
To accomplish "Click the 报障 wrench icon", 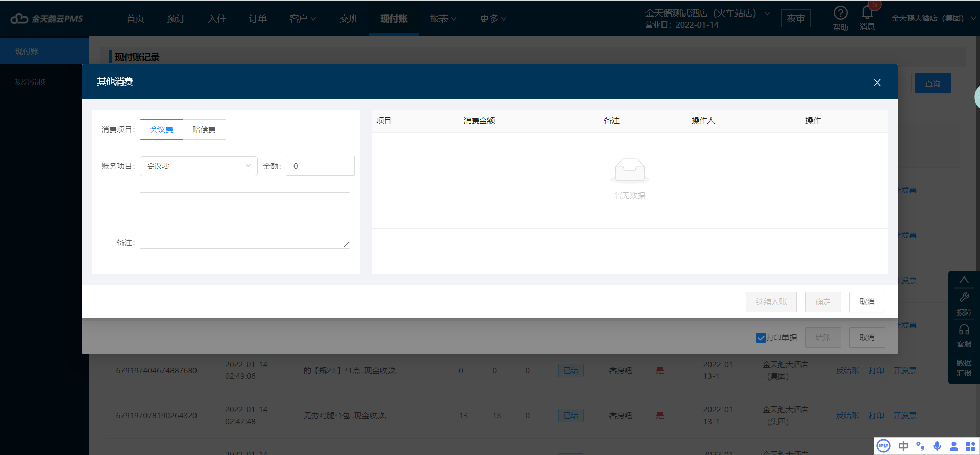I will coord(964,297).
